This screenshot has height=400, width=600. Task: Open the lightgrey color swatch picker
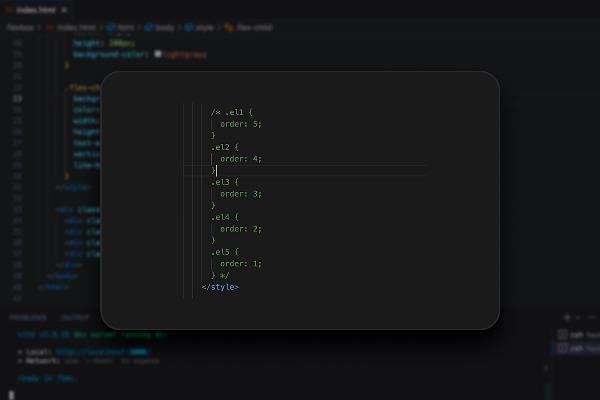(157, 54)
